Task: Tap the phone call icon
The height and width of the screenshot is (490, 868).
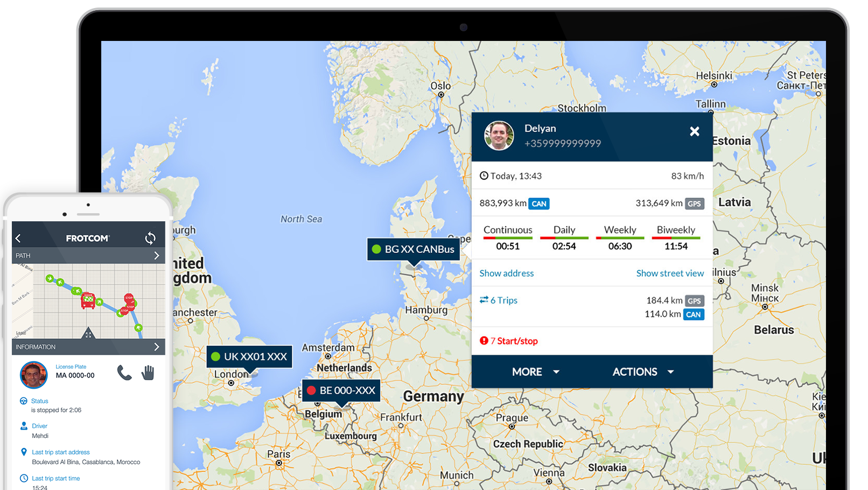Action: point(124,373)
